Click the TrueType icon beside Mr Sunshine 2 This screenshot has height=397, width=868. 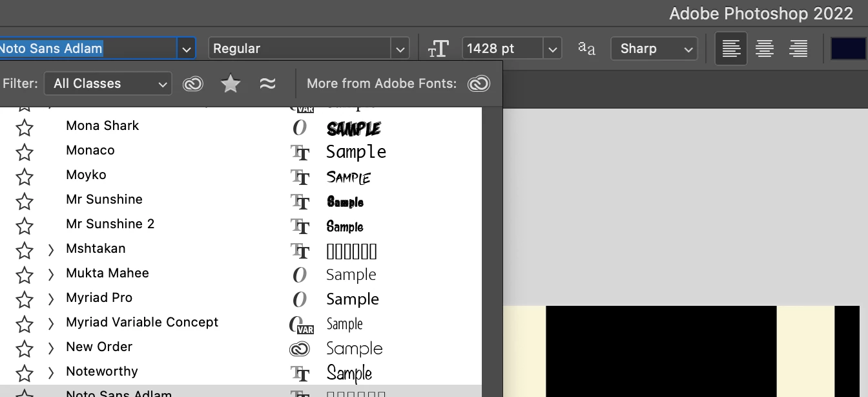tap(300, 226)
